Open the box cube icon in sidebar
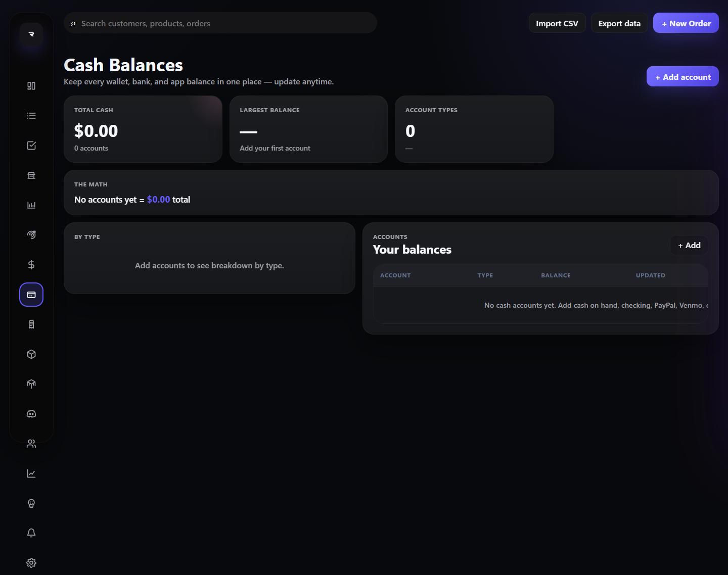728x575 pixels. pyautogui.click(x=31, y=354)
